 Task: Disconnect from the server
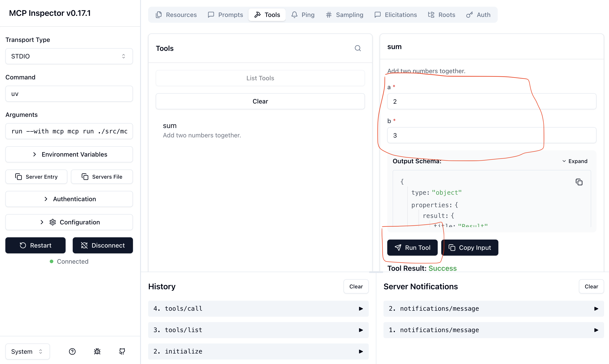point(103,245)
